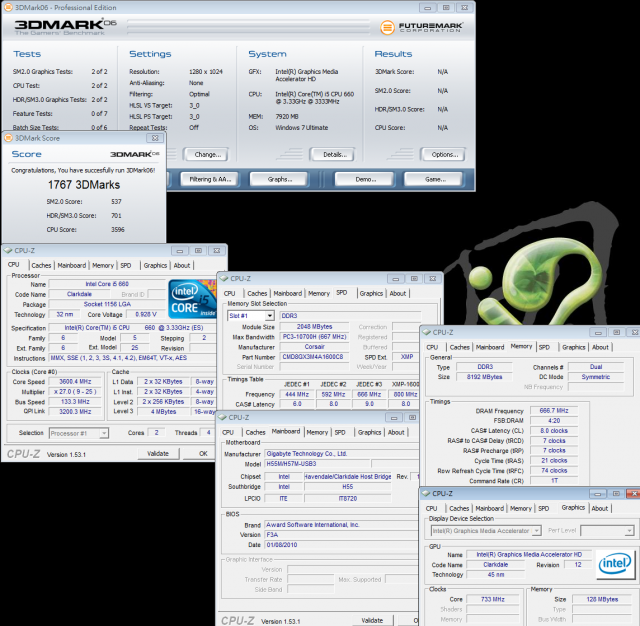Maximize the 3DMark06 main window

click(x=446, y=8)
